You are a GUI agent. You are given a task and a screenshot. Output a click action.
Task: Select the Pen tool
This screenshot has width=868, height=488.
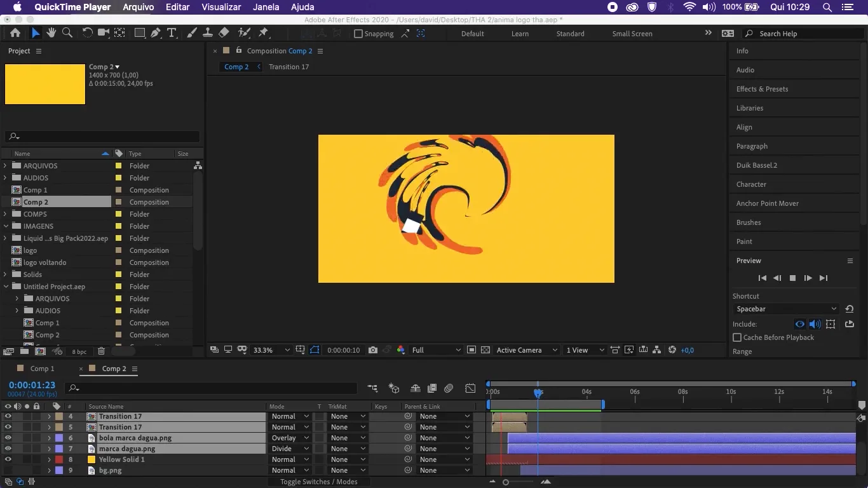click(x=156, y=33)
